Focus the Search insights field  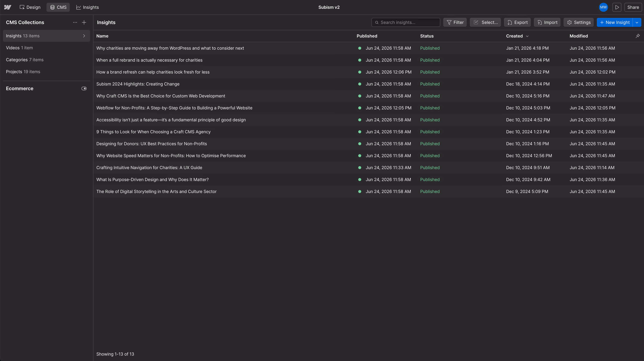tap(406, 22)
